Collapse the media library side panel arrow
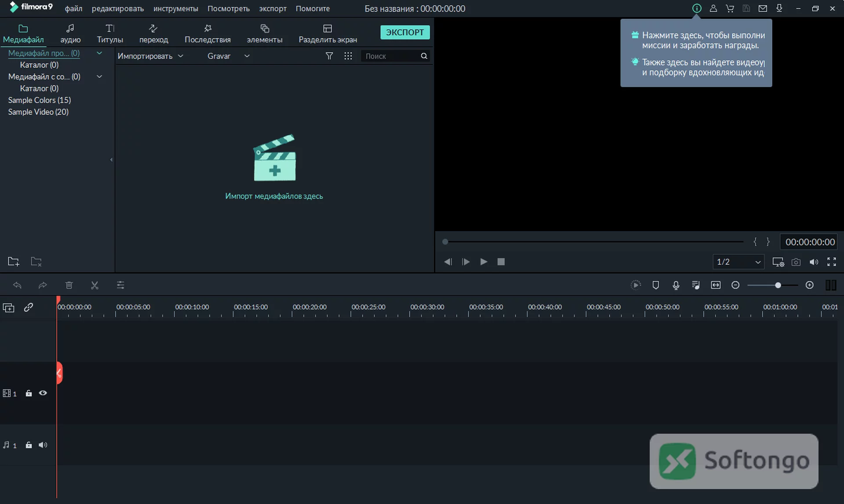 click(x=111, y=160)
